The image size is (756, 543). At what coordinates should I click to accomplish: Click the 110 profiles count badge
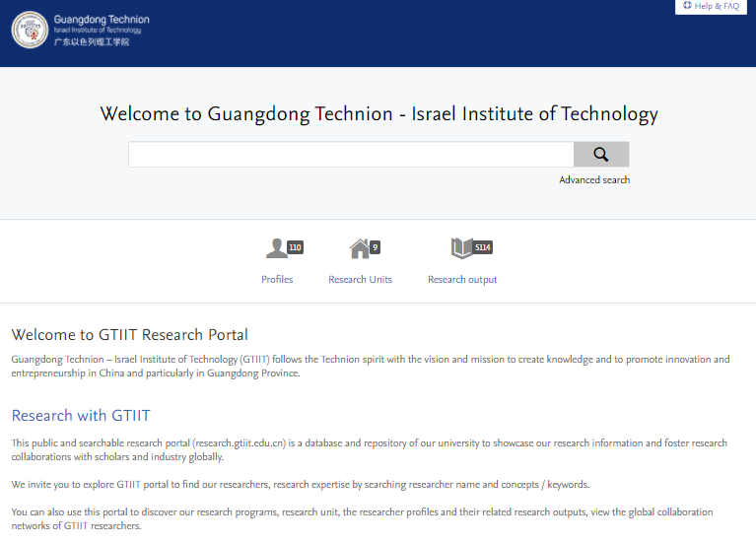[295, 247]
